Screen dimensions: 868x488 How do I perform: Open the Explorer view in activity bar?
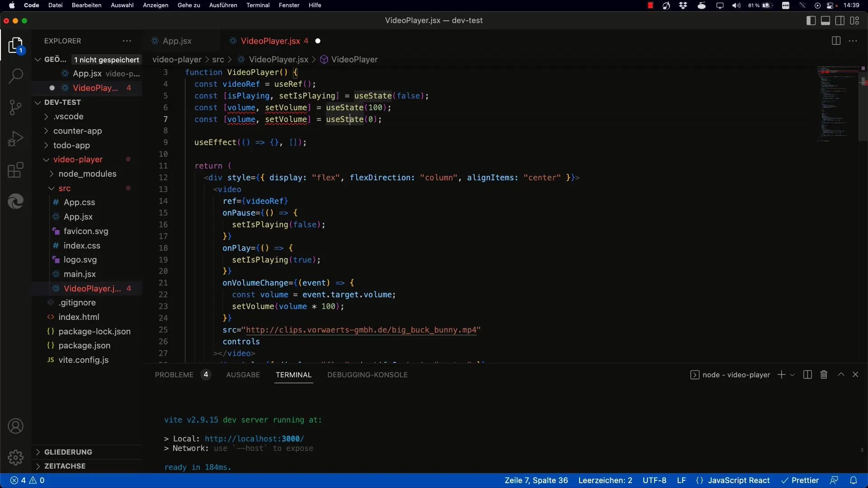coord(16,46)
